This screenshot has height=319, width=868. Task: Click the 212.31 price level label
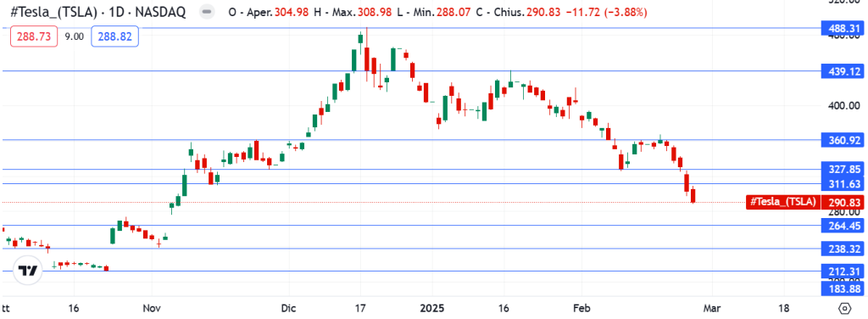[843, 271]
